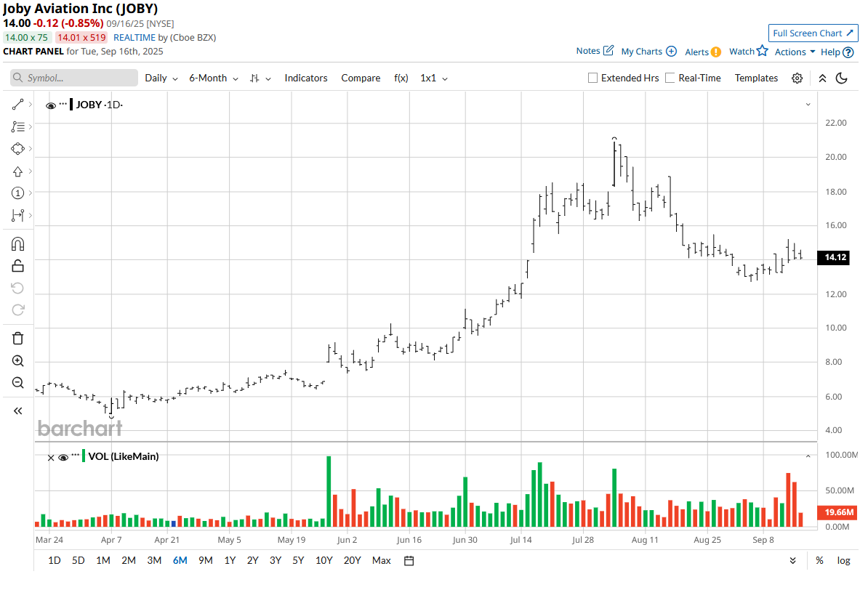The width and height of the screenshot is (868, 590).
Task: Switch to the 3M time range
Action: pyautogui.click(x=154, y=561)
